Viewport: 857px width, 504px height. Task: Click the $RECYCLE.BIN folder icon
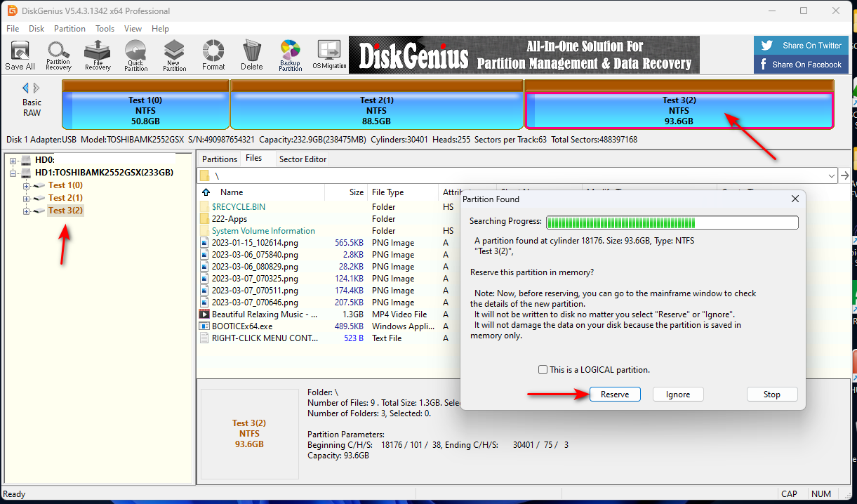(x=204, y=207)
